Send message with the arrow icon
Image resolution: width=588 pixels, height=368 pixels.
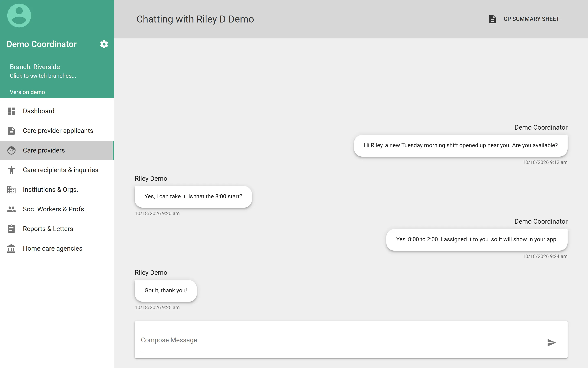(551, 342)
